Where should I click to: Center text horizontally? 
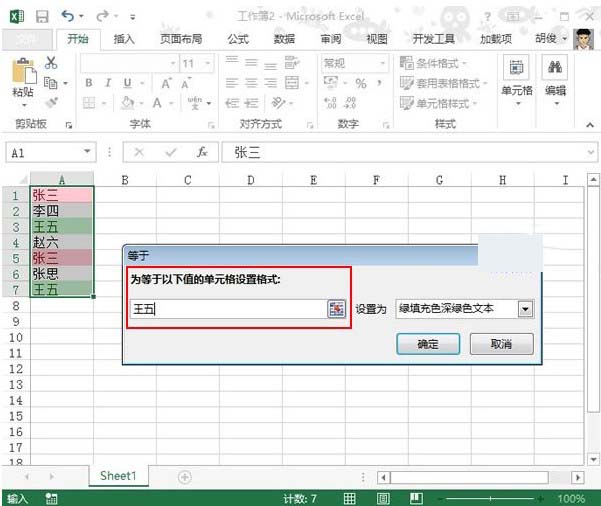pyautogui.click(x=251, y=82)
